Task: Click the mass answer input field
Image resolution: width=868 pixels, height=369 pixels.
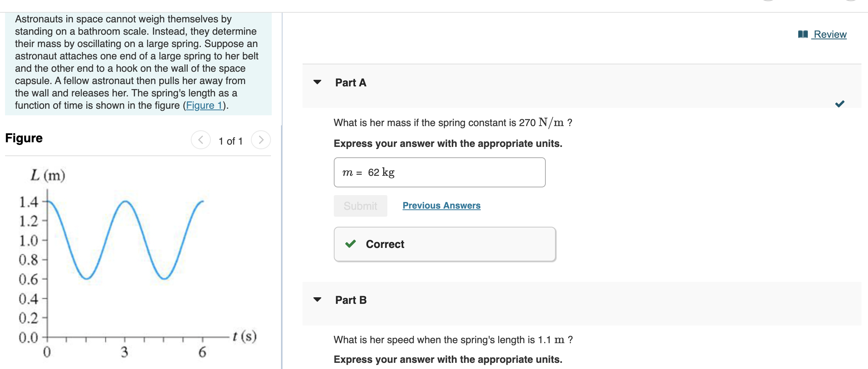Action: pyautogui.click(x=439, y=172)
